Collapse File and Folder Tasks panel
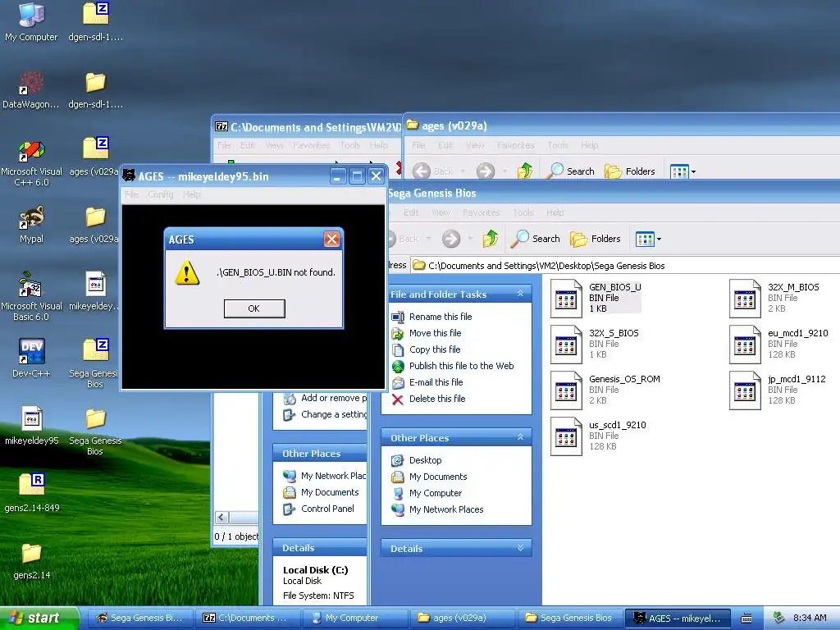 [x=520, y=294]
